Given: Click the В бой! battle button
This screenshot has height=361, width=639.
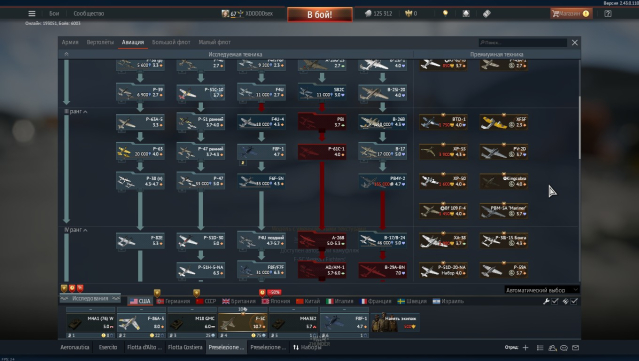Looking at the screenshot, I should tap(320, 14).
